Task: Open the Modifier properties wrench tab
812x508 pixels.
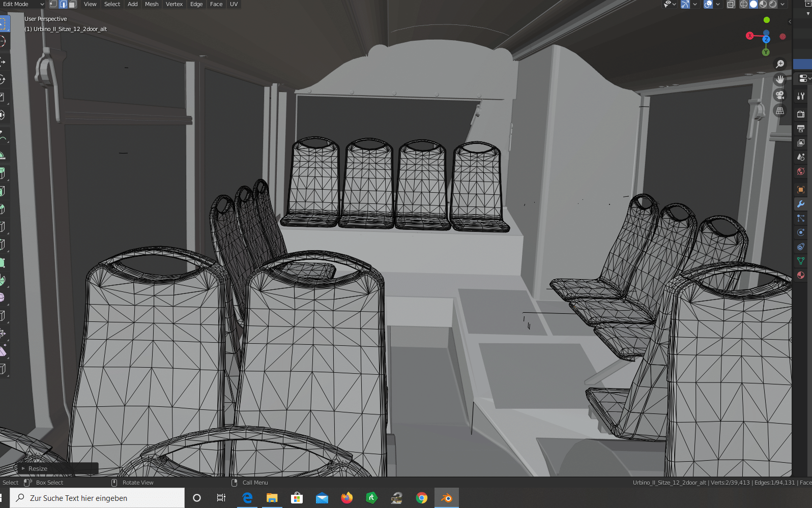Action: [x=801, y=204]
